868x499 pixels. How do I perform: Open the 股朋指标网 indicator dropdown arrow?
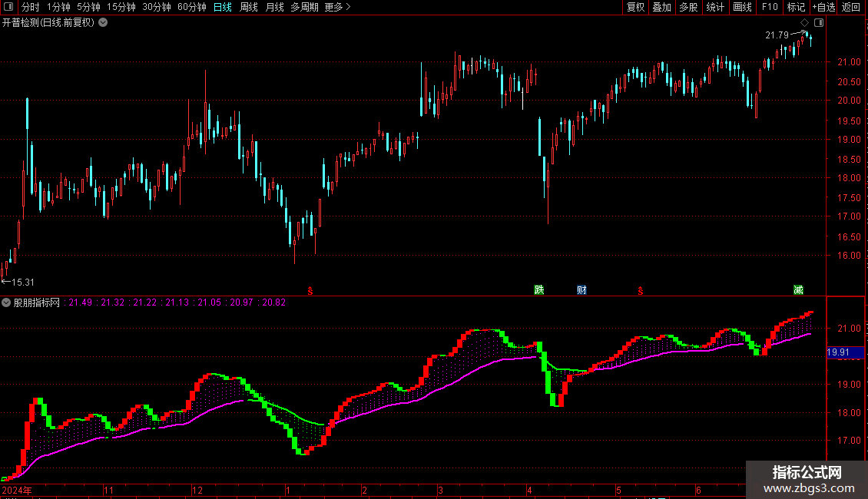pos(6,302)
